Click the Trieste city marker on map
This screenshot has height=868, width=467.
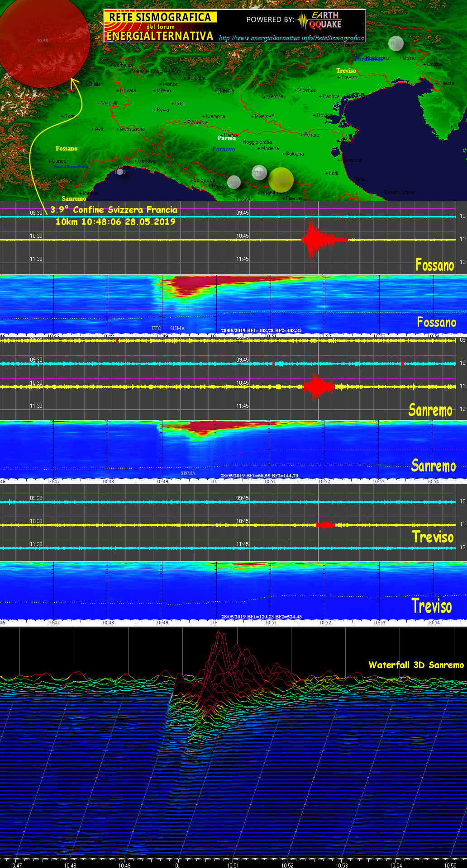click(x=445, y=83)
